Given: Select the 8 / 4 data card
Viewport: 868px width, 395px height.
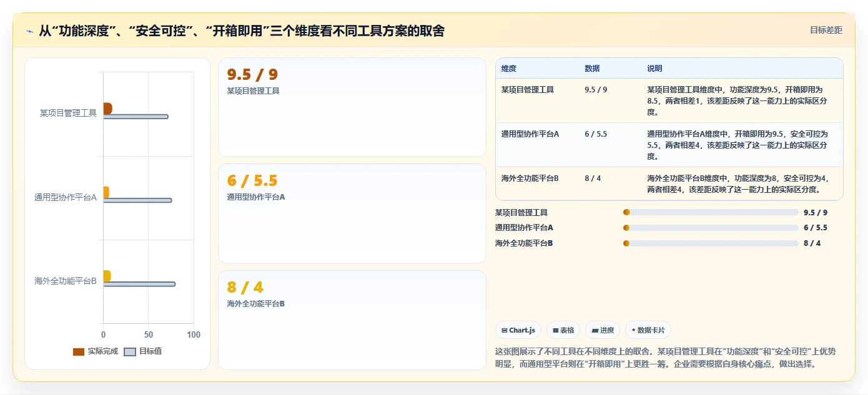Looking at the screenshot, I should (x=352, y=320).
